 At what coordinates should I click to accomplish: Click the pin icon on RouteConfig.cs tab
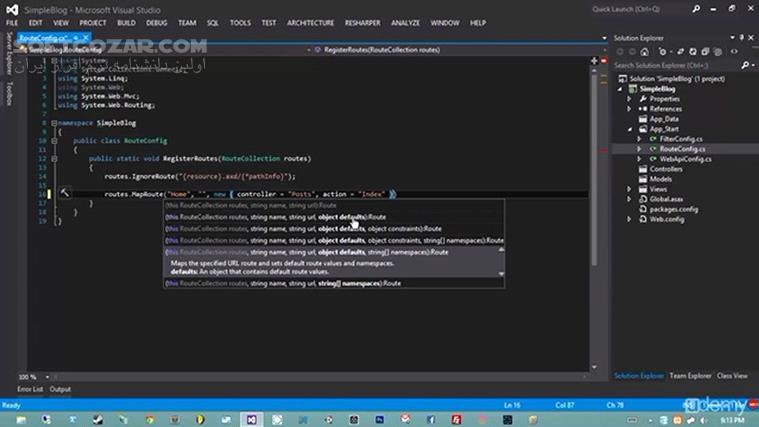(76, 37)
